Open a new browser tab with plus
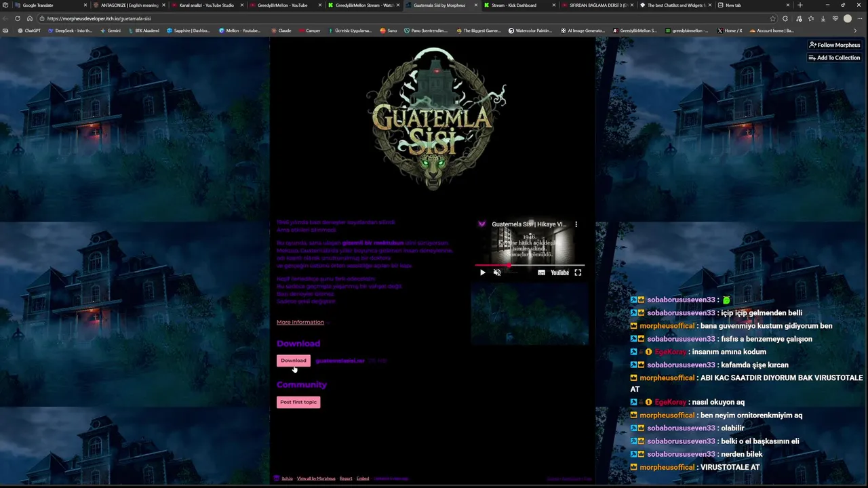 [x=800, y=5]
